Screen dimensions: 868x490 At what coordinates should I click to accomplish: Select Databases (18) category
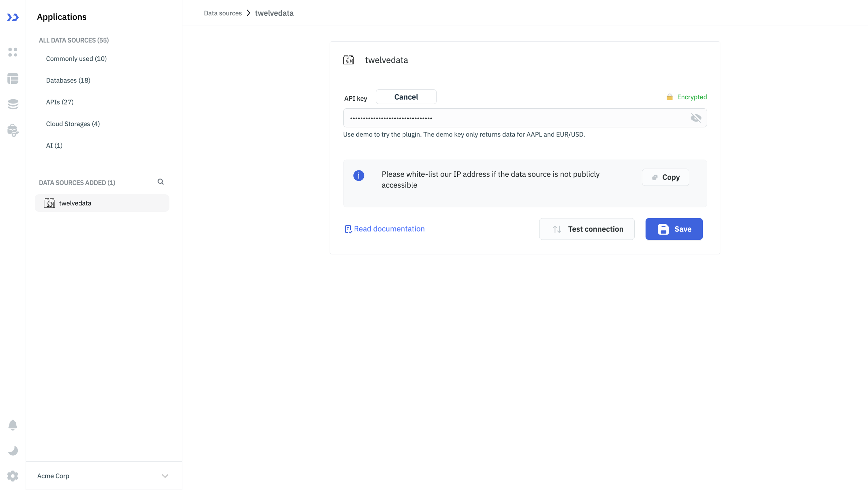point(68,80)
